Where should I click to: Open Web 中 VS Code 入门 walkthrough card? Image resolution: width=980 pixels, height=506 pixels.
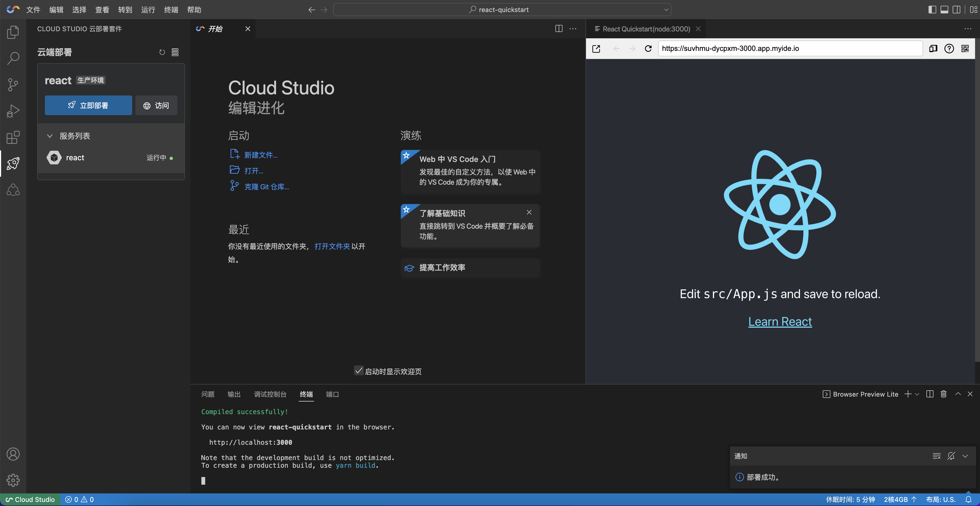[x=470, y=171]
